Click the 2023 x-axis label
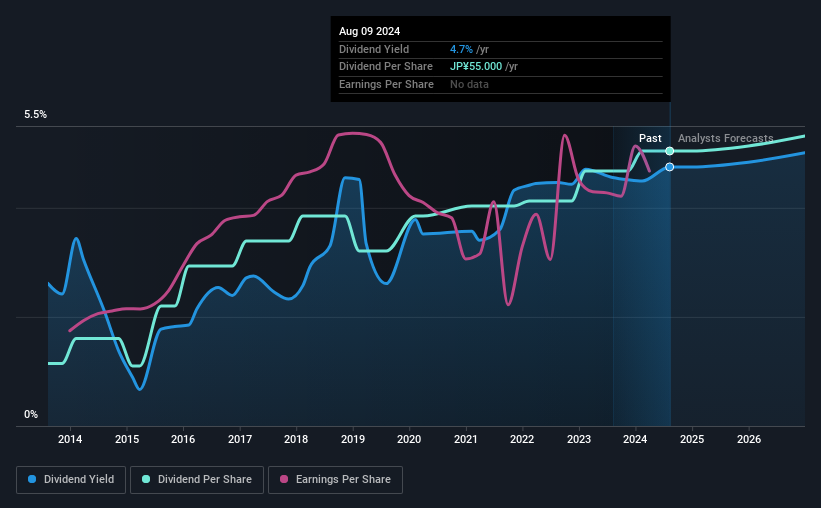The height and width of the screenshot is (508, 821). pos(579,439)
